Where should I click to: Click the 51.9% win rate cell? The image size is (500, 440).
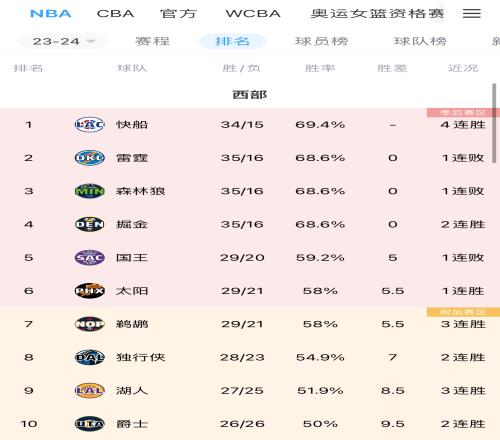[x=320, y=391]
